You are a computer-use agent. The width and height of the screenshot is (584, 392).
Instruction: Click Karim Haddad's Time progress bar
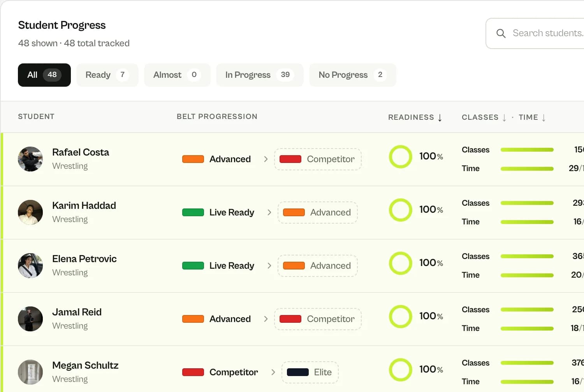click(527, 222)
